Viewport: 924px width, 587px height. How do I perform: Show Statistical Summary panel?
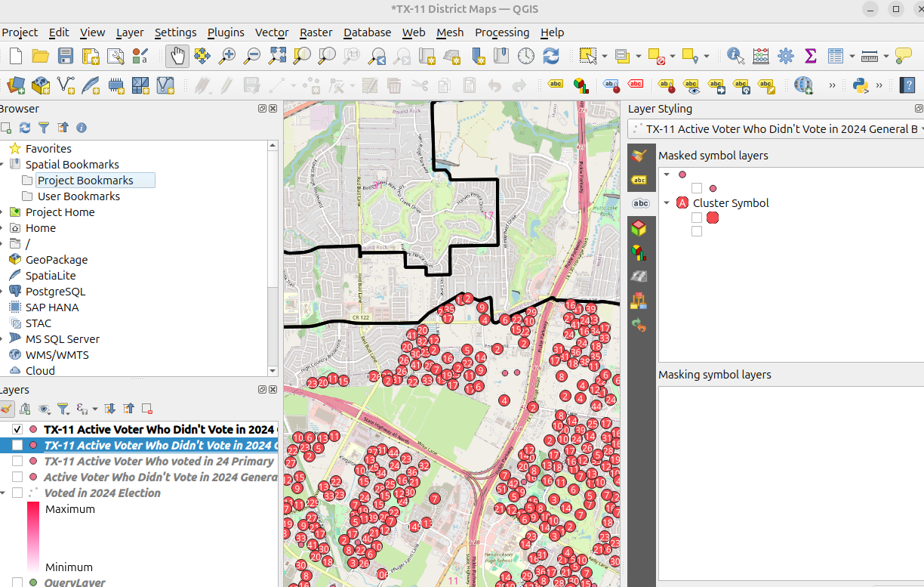[x=811, y=56]
